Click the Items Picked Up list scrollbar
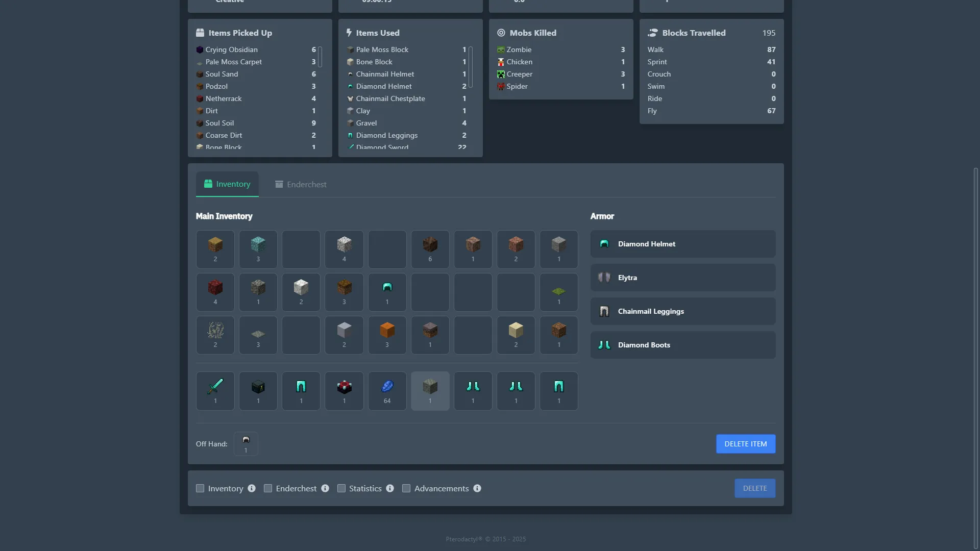The image size is (980, 551). pyautogui.click(x=320, y=57)
